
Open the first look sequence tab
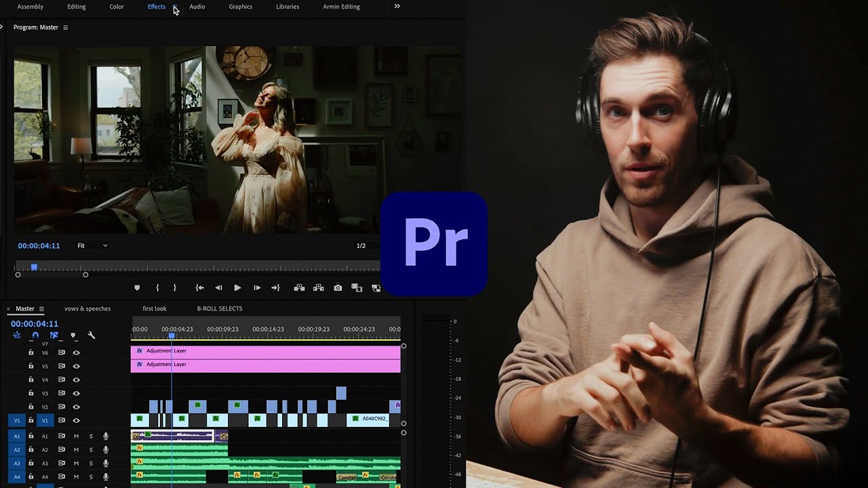tap(155, 309)
